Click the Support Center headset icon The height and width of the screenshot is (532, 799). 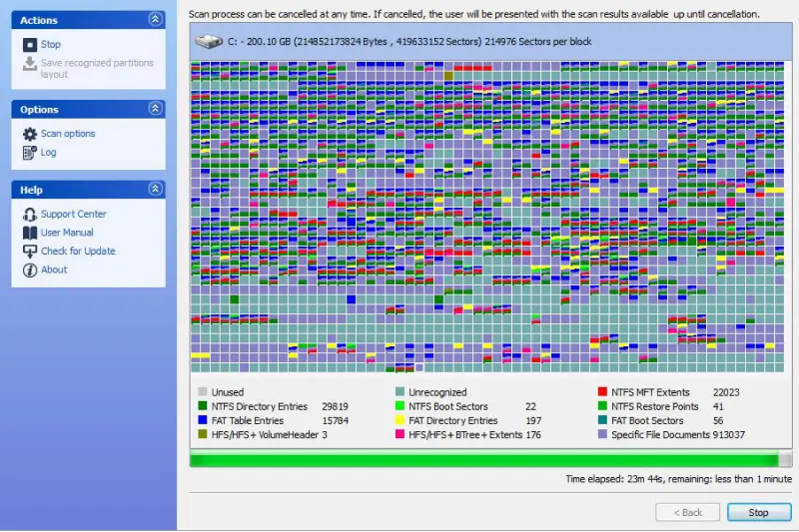[30, 215]
